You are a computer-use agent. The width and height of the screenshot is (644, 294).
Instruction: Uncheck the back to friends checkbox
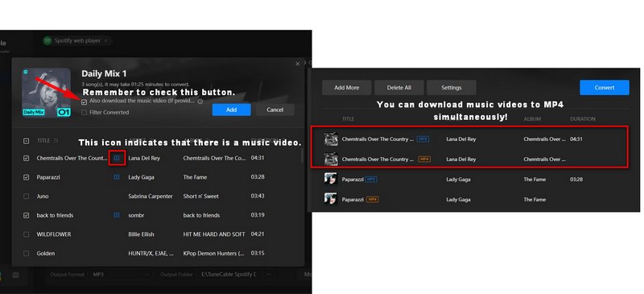click(x=27, y=215)
